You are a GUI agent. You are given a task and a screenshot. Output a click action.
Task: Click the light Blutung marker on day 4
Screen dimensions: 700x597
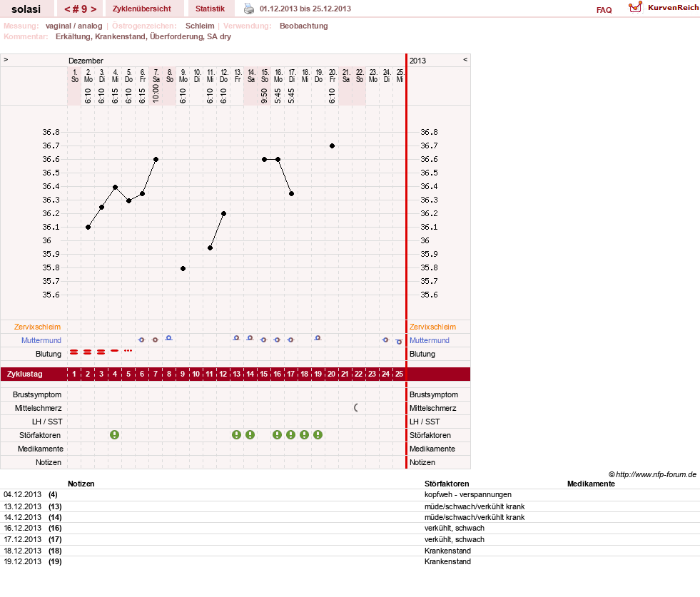115,351
